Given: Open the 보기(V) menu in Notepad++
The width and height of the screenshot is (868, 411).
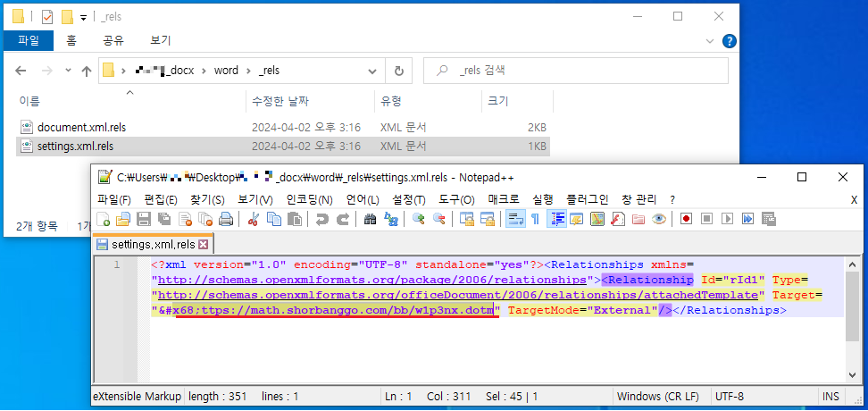Looking at the screenshot, I should tap(255, 200).
